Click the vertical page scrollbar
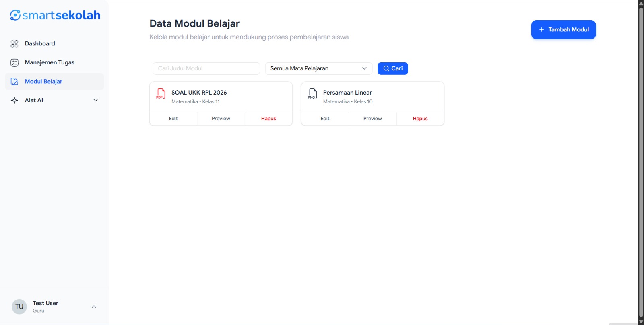 [641, 161]
